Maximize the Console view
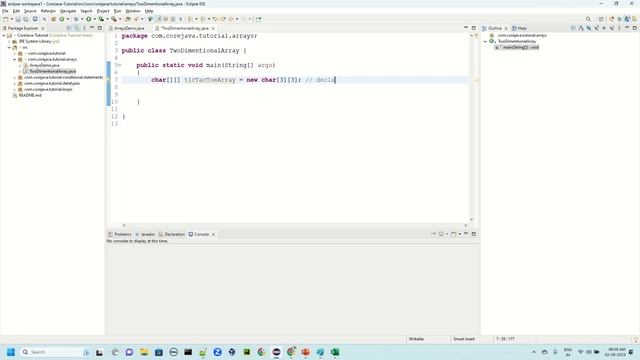 coord(473,234)
